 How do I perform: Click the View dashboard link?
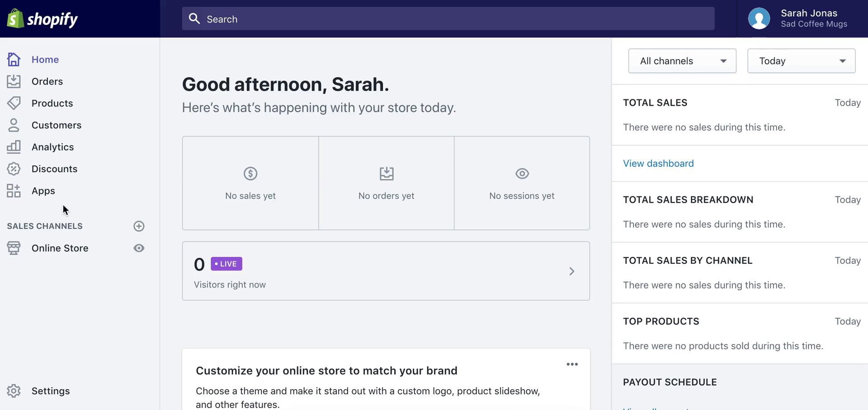[x=659, y=163]
